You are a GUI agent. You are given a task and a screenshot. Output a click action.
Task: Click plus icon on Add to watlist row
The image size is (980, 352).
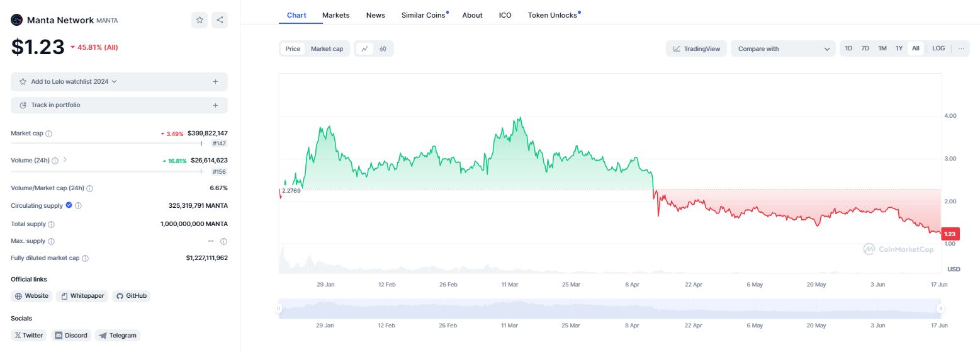(x=215, y=81)
